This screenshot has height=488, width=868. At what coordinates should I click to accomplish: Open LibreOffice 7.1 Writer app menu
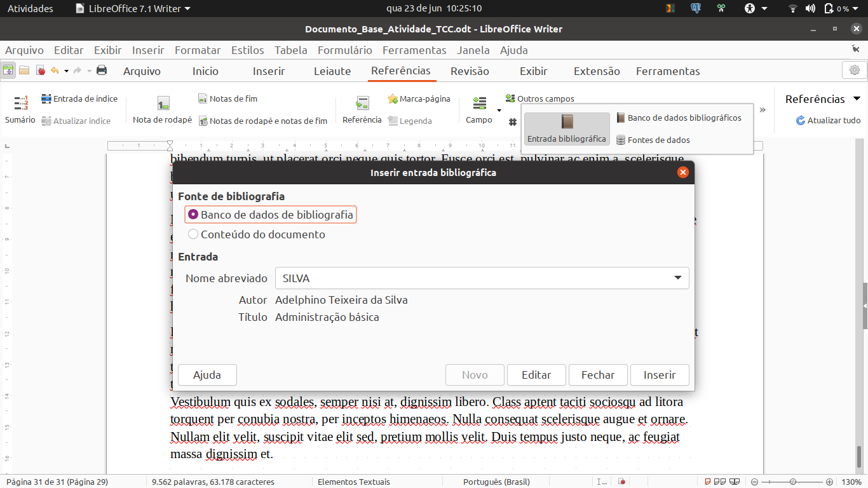(x=133, y=8)
